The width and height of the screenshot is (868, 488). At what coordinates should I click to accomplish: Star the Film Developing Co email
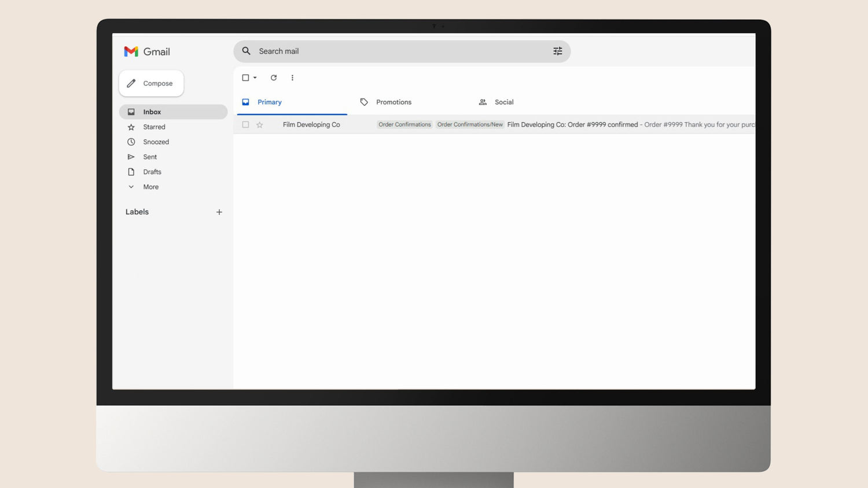coord(260,125)
